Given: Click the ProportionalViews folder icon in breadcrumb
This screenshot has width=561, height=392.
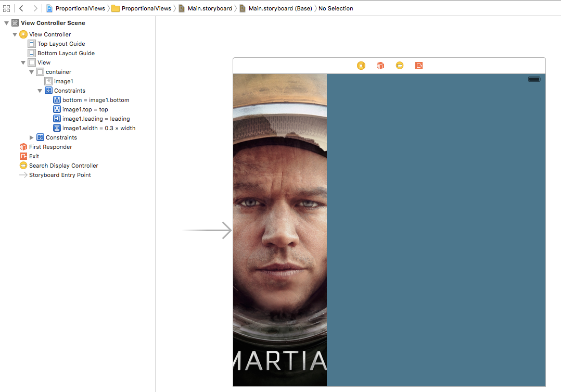Looking at the screenshot, I should (115, 8).
